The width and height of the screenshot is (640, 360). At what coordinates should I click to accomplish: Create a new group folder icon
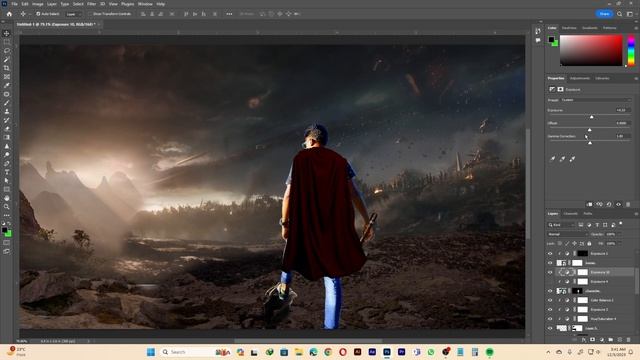coord(611,340)
